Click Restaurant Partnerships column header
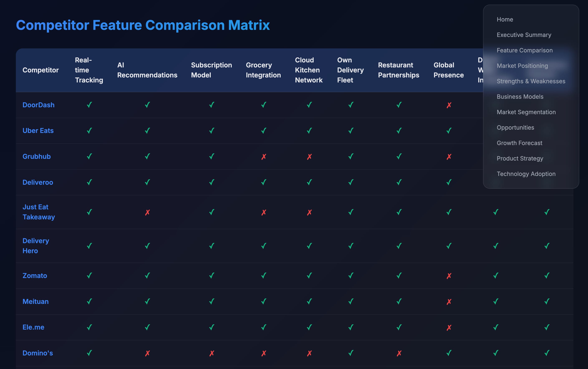This screenshot has height=369, width=588. pos(398,70)
